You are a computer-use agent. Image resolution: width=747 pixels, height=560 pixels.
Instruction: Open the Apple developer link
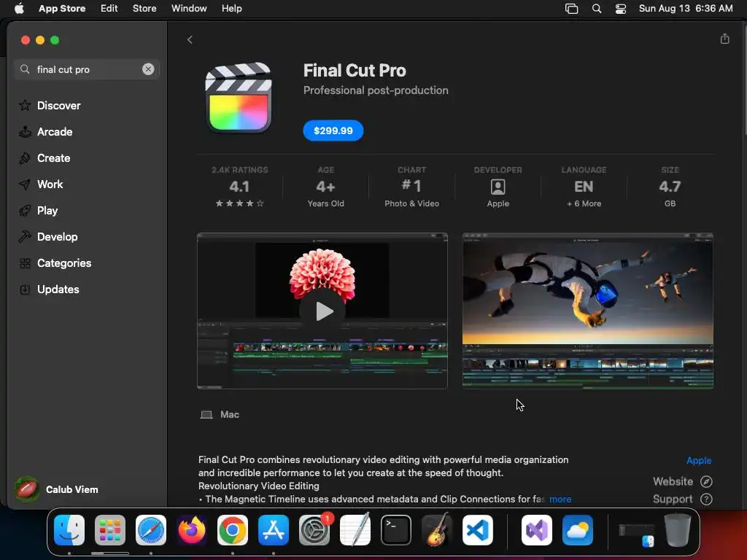click(x=698, y=461)
